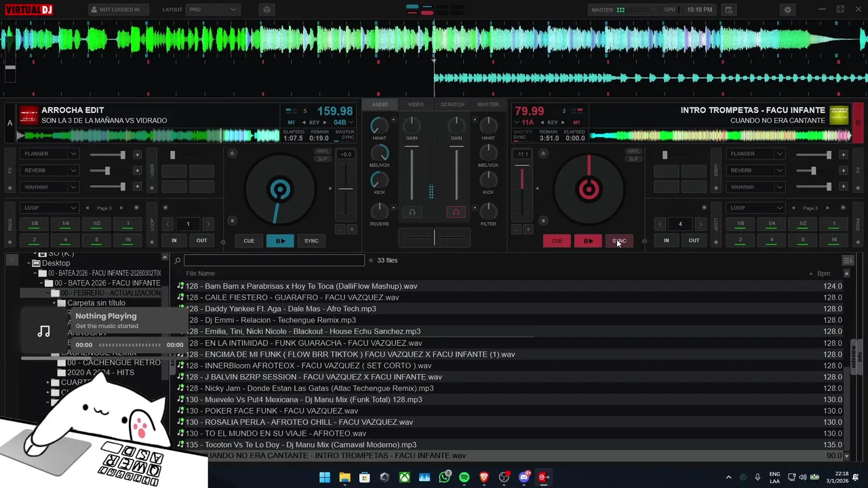Viewport: 868px width, 488px height.
Task: Halve the loop length on deck A
Action: point(167,224)
